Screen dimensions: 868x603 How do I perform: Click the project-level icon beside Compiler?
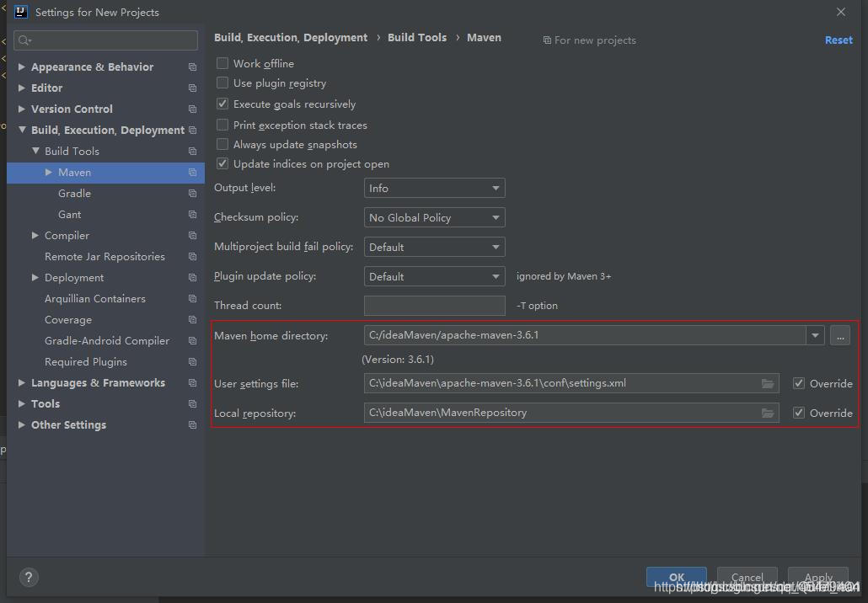pyautogui.click(x=193, y=235)
